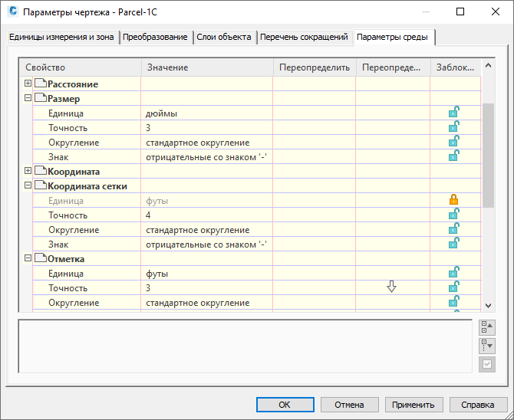The height and width of the screenshot is (420, 514).
Task: Click lock icon for Координата сетки Знак row
Action: [453, 244]
